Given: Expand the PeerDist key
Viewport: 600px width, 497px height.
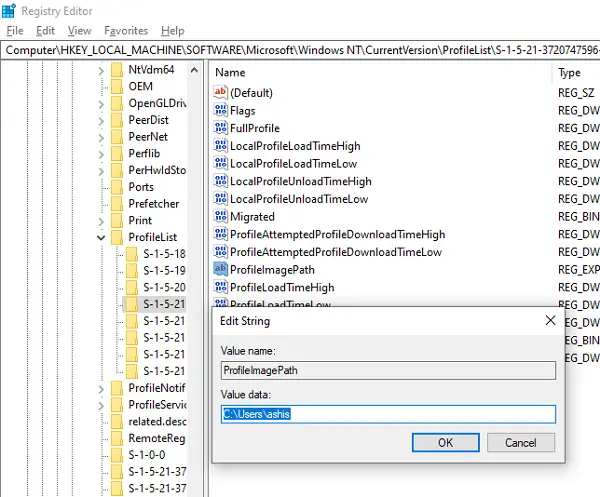Looking at the screenshot, I should tap(101, 121).
